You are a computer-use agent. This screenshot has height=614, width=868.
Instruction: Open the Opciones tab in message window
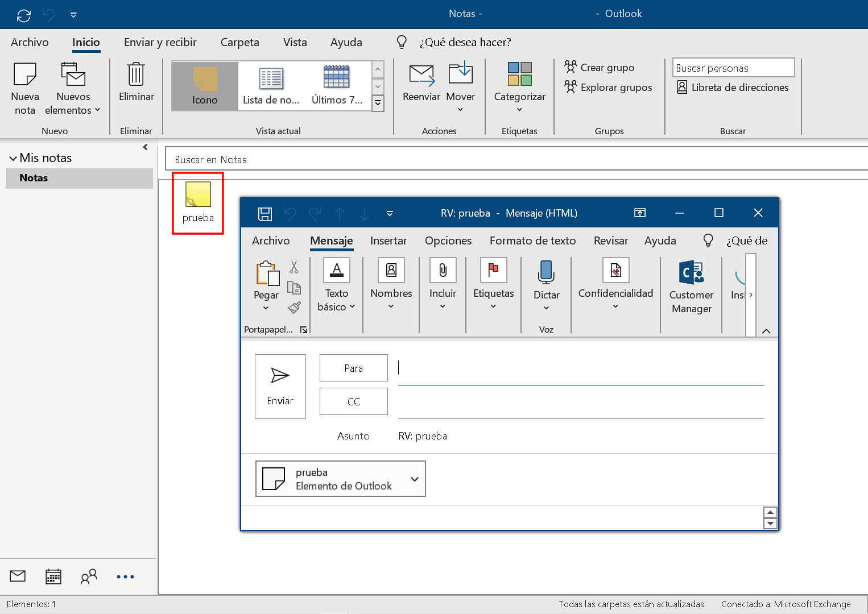[448, 241]
